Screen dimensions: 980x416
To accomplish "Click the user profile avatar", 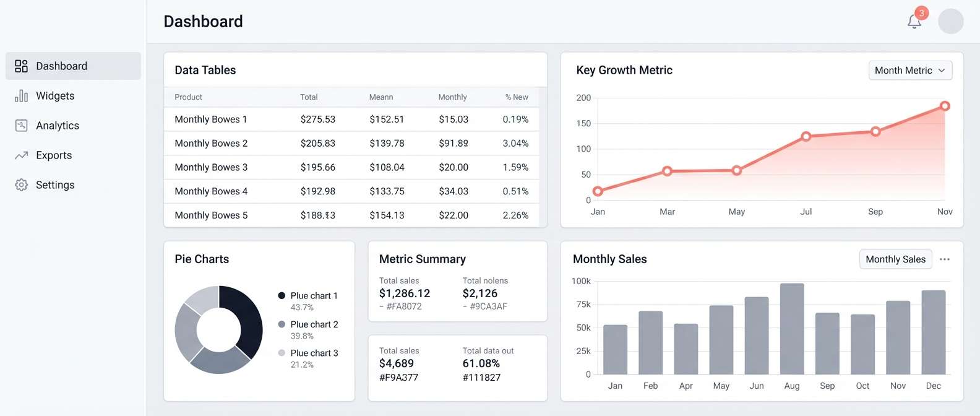I will (951, 21).
